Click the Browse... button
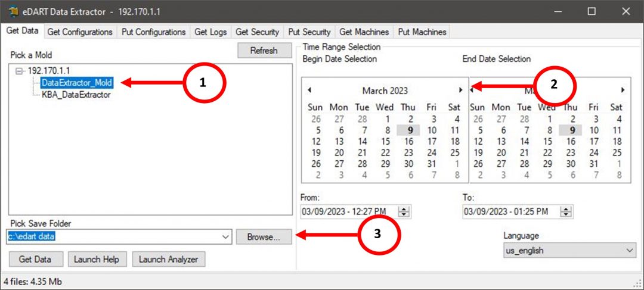 coord(264,237)
